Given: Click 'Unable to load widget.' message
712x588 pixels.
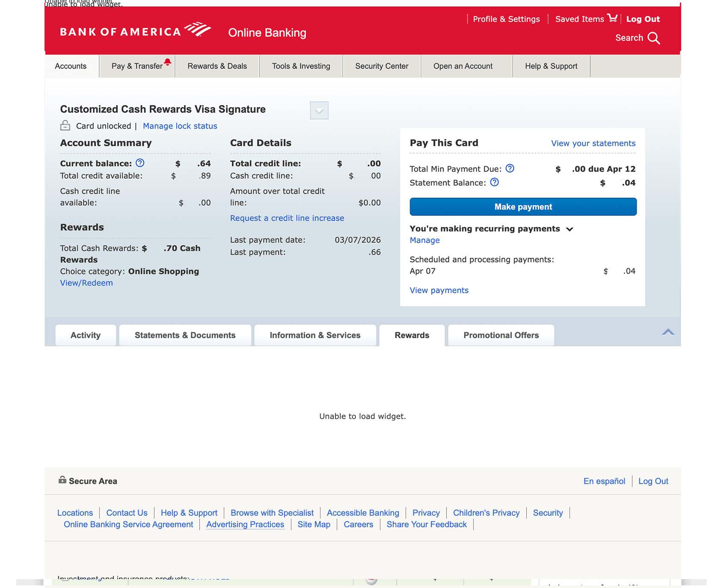Looking at the screenshot, I should pos(362,416).
